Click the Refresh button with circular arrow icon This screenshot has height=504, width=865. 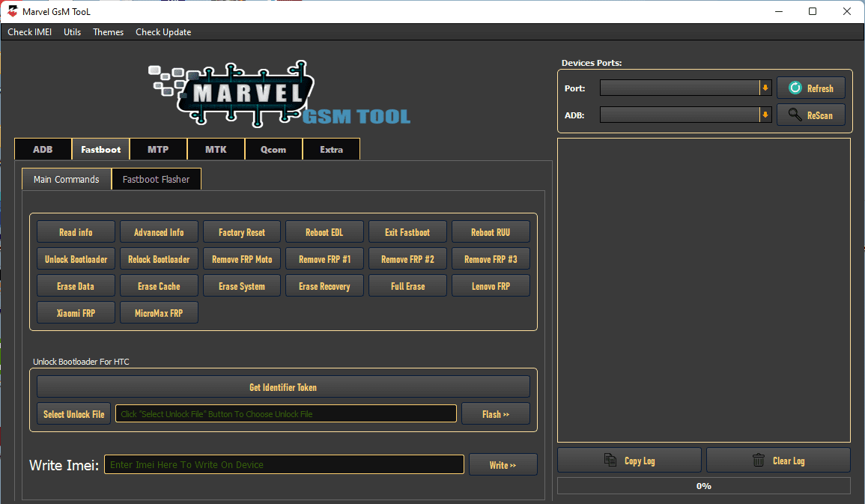tap(810, 88)
